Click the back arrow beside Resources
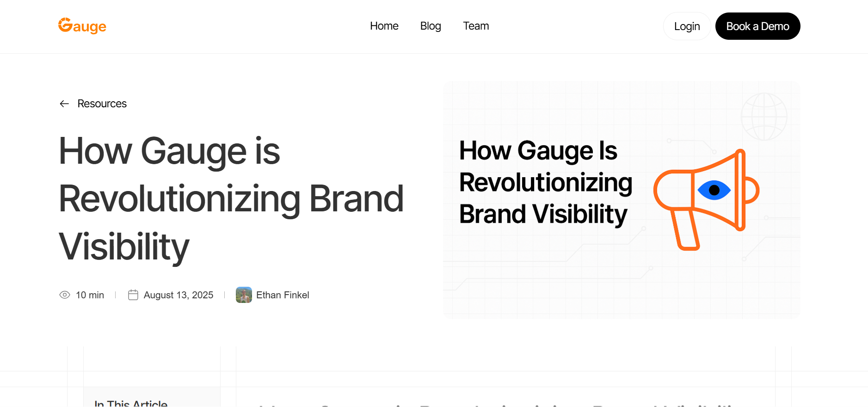868x407 pixels. 64,104
